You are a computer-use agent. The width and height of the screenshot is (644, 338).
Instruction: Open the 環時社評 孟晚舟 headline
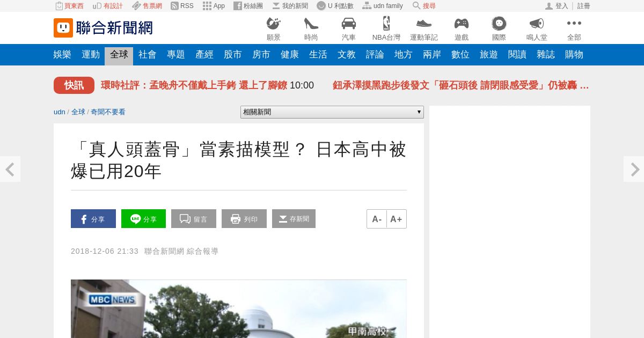(194, 85)
